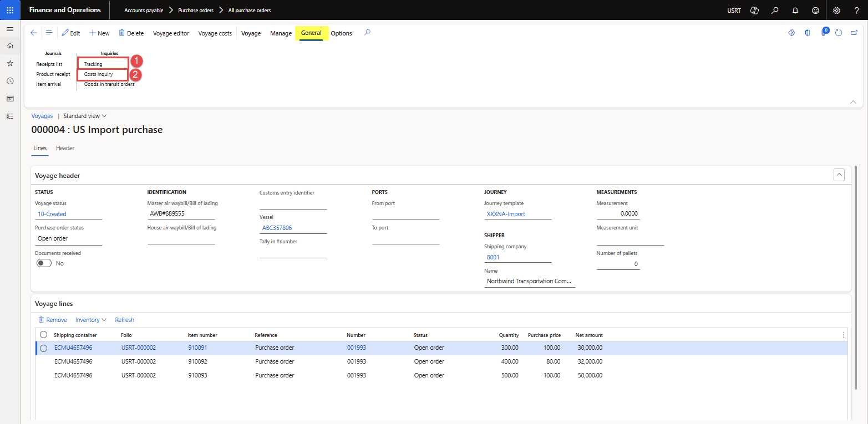Image resolution: width=868 pixels, height=424 pixels.
Task: Click the Refresh page icon in toolbar
Action: pos(839,33)
